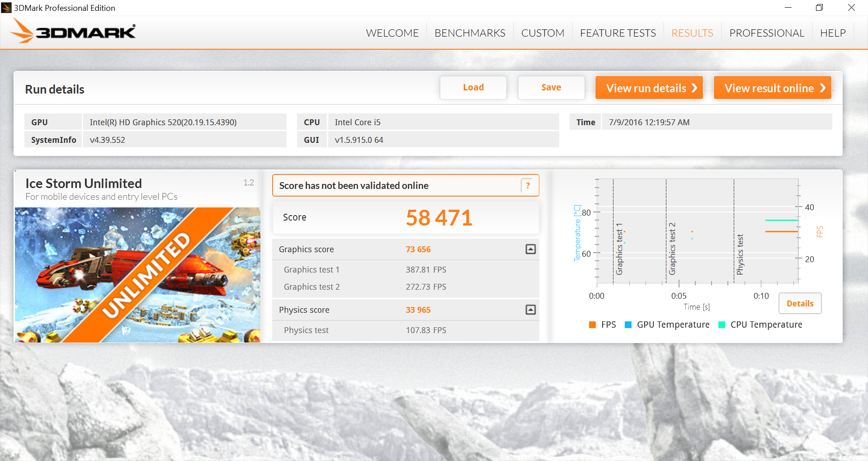Viewport: 868px width, 461px height.
Task: Click the Ice Storm Unlimited thumbnail image
Action: (137, 275)
